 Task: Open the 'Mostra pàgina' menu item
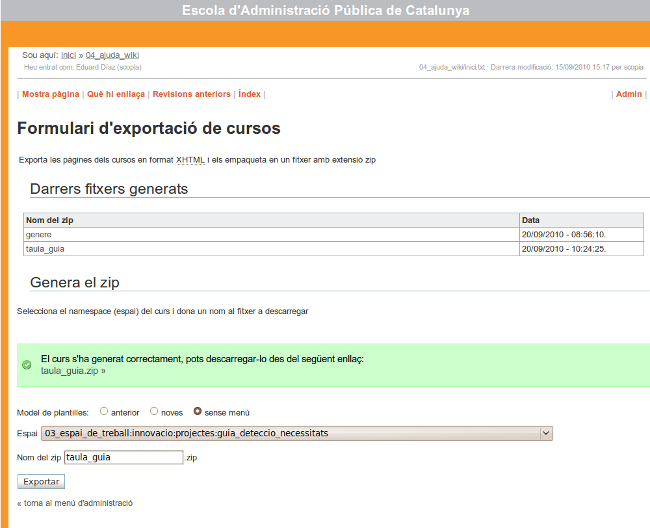point(51,94)
